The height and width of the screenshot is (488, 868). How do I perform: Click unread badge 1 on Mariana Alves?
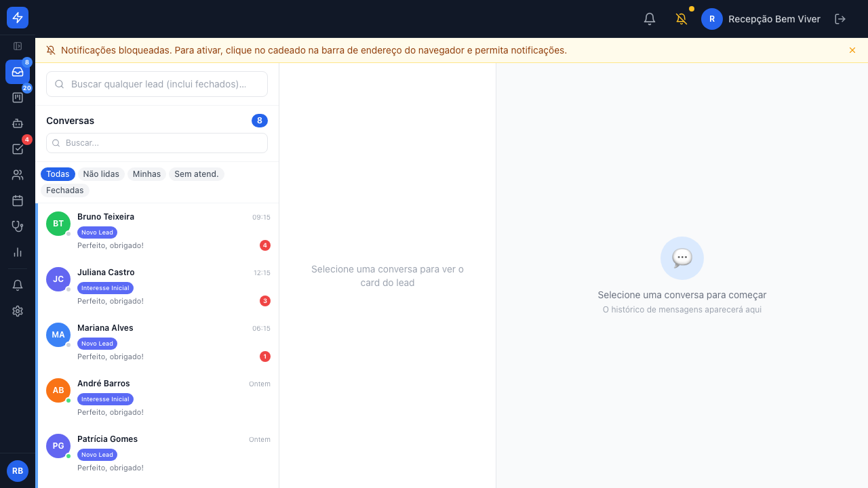[x=265, y=357]
